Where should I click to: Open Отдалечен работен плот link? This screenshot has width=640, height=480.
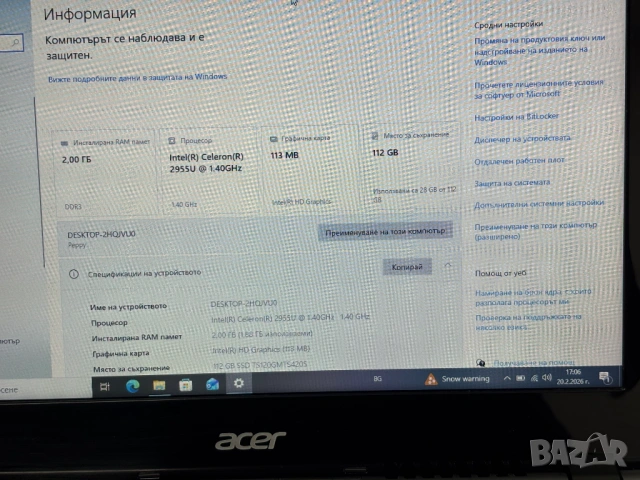coord(519,161)
